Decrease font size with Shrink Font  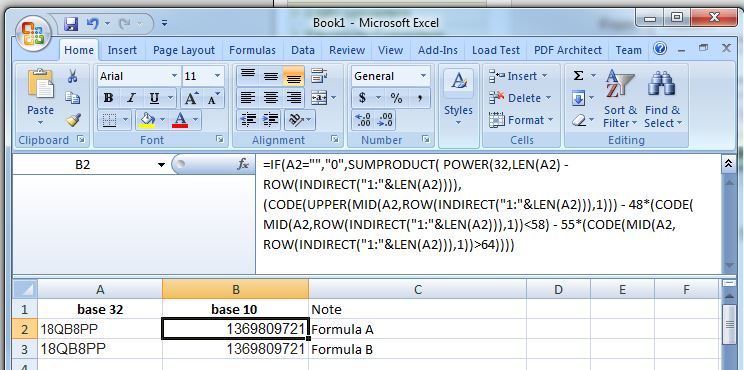pos(213,98)
